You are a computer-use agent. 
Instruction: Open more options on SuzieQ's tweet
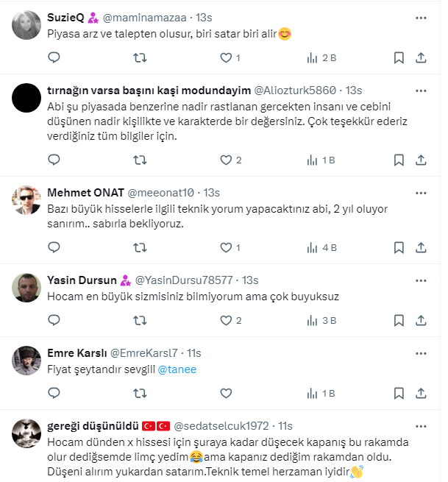421,16
